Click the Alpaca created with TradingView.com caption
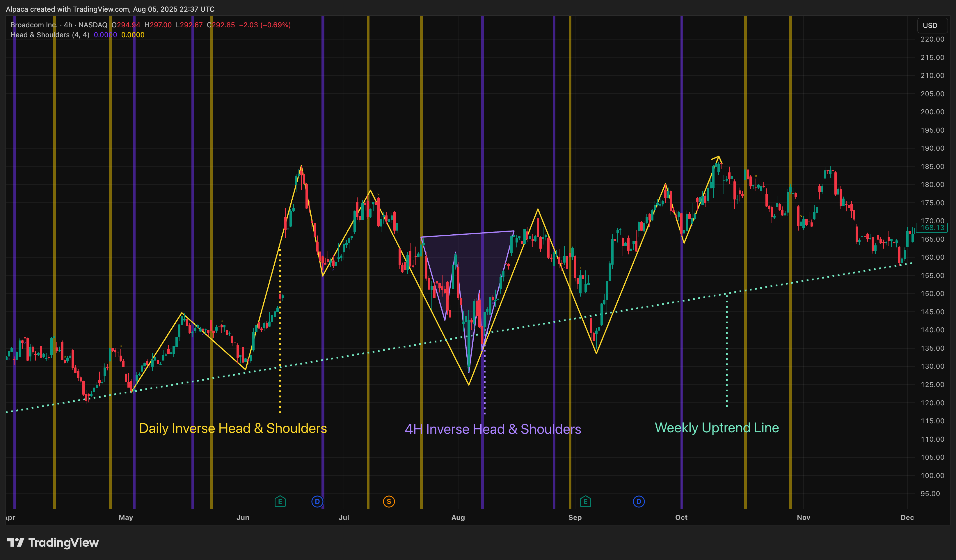The height and width of the screenshot is (560, 956). pyautogui.click(x=110, y=9)
